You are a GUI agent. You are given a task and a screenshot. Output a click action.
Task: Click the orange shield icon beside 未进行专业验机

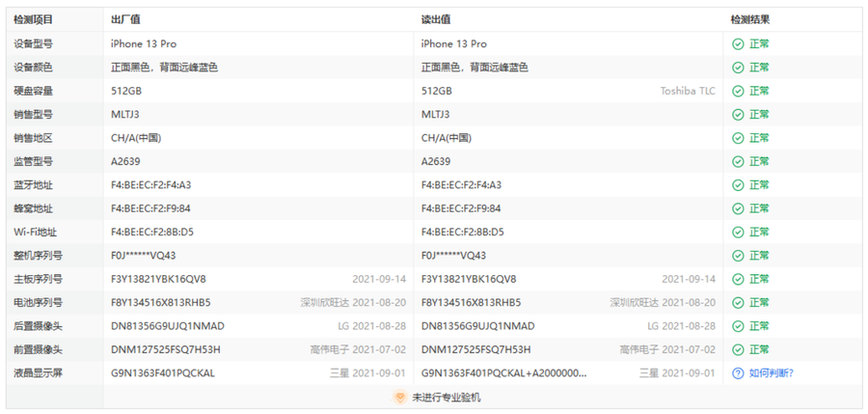click(399, 398)
